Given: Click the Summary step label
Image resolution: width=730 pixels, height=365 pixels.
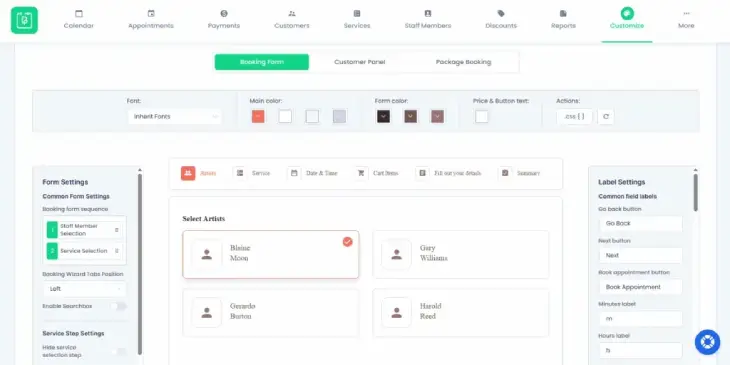Looking at the screenshot, I should (528, 173).
